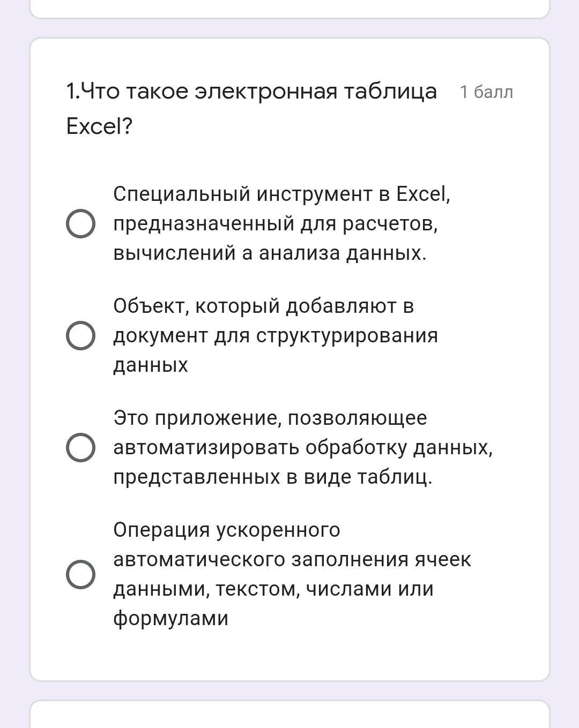Viewport: 579px width, 728px height.
Task: Click the partially visible card at top
Action: click(x=289, y=8)
